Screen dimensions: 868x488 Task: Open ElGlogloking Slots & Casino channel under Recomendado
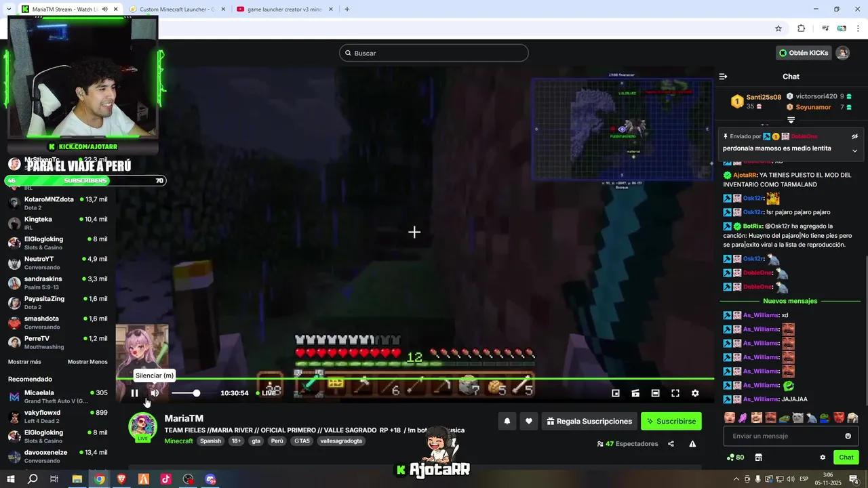click(58, 436)
